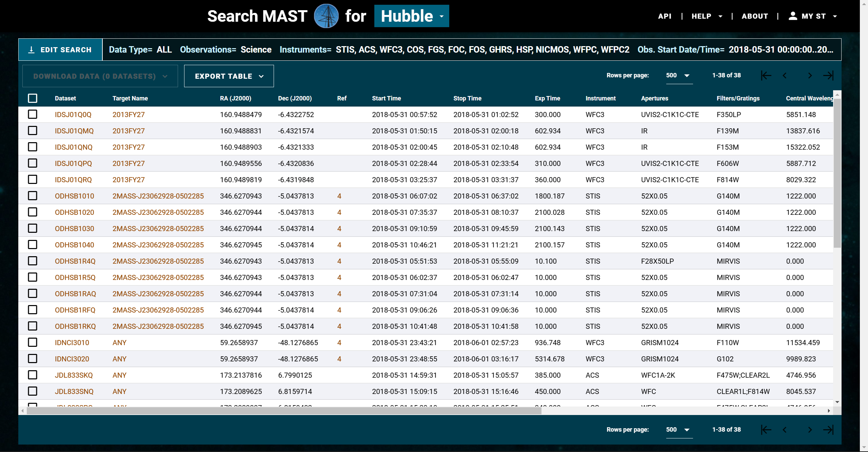
Task: Check the row for dataset IDSJ01Q0Q
Action: point(33,114)
